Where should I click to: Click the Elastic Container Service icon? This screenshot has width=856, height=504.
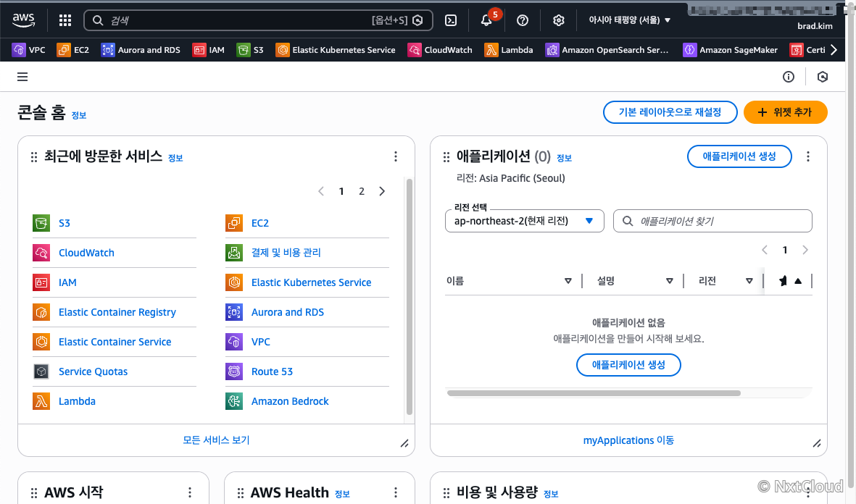point(41,342)
